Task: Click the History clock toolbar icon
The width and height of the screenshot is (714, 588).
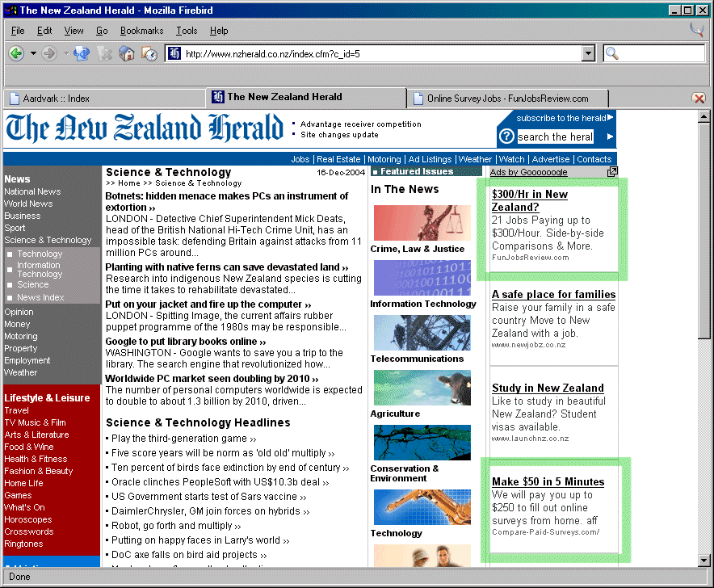Action: (x=149, y=53)
